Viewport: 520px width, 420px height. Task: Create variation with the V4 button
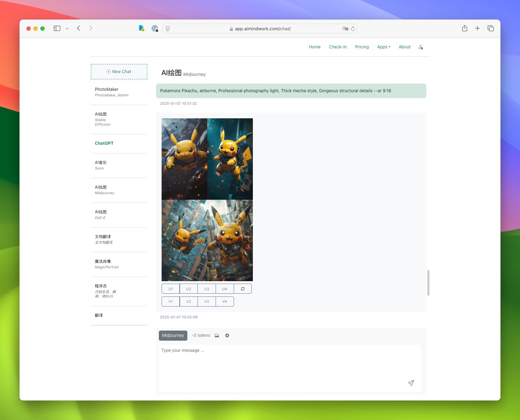tap(225, 301)
